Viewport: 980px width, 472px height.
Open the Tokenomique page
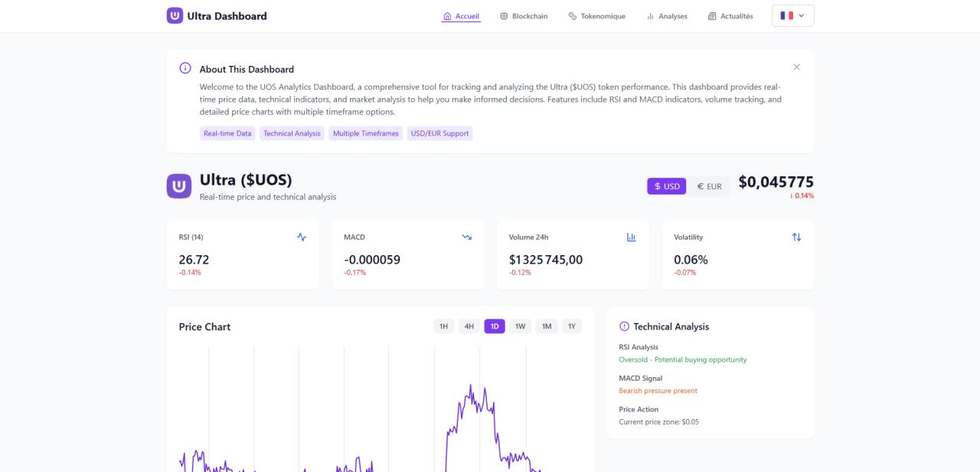click(596, 15)
